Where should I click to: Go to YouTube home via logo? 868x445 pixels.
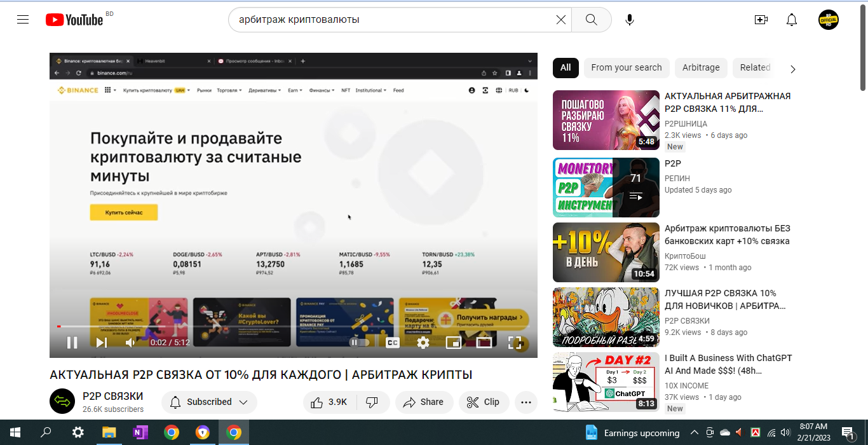point(74,20)
